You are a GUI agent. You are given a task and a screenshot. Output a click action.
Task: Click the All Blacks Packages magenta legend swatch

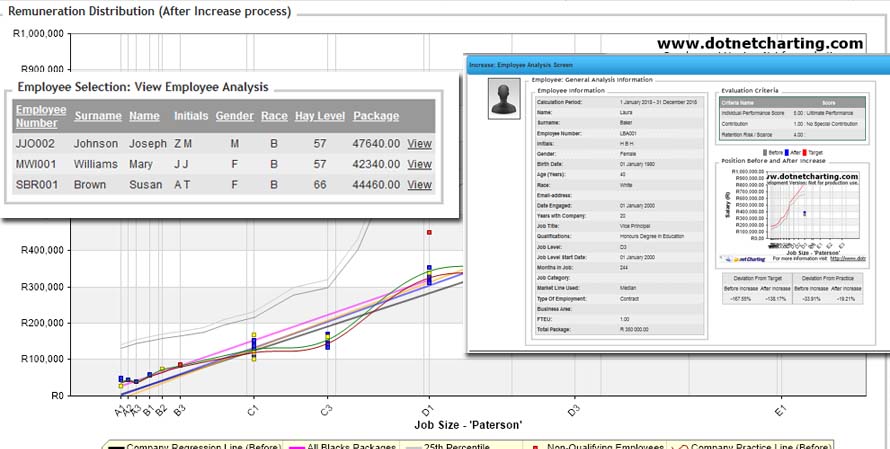295,446
